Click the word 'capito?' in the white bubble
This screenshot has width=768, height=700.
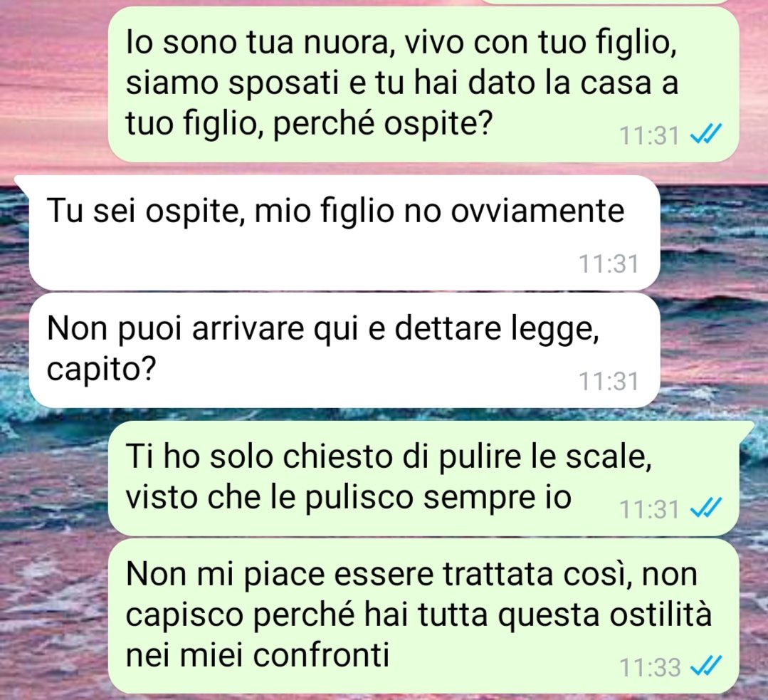coord(101,370)
